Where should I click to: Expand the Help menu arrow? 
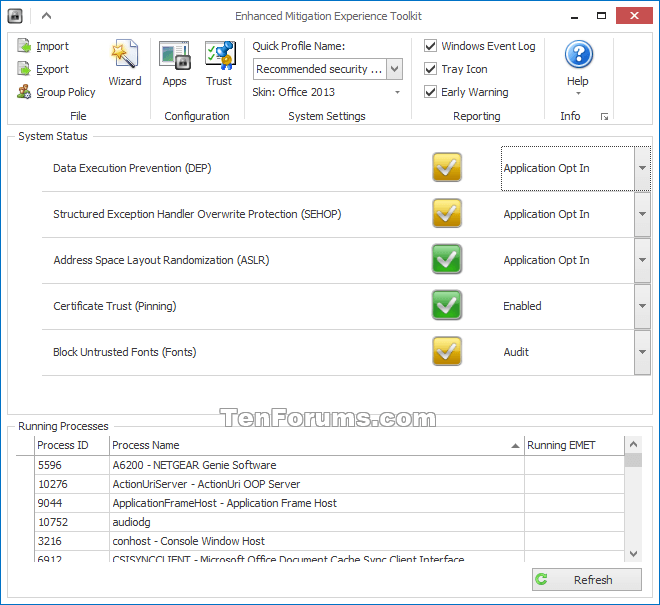pyautogui.click(x=578, y=93)
